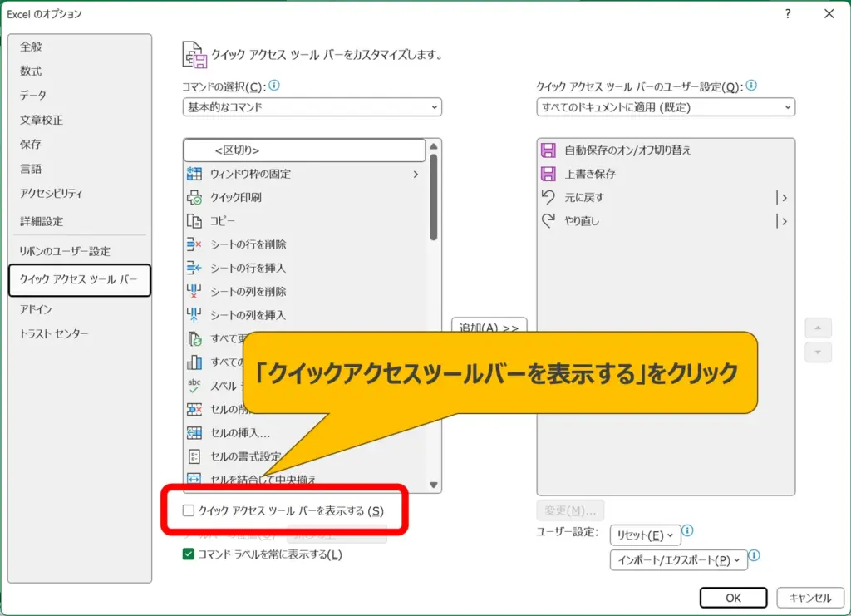The width and height of the screenshot is (851, 616).
Task: Click the シートの列を挿入 insert columns icon
Action: (194, 315)
